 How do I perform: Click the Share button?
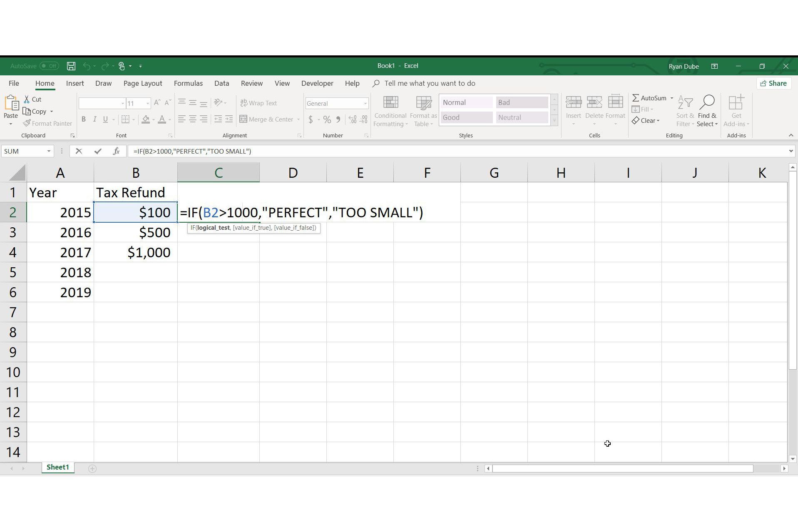[x=773, y=83]
